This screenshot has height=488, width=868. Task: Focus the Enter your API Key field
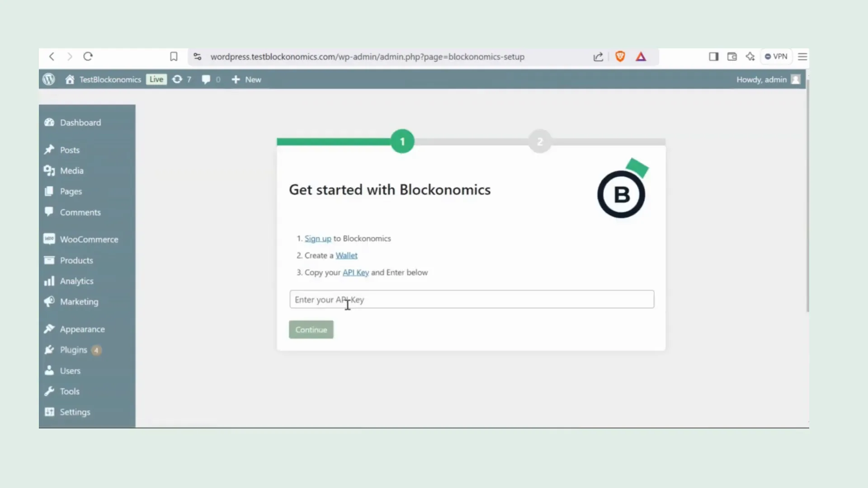pos(472,300)
